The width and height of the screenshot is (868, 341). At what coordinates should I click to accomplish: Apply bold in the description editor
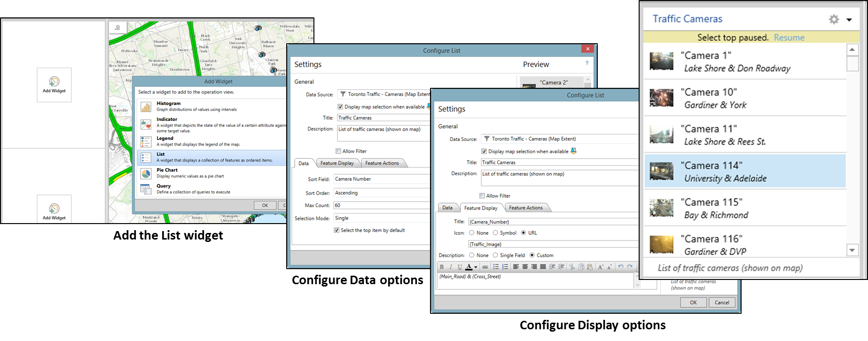tap(442, 267)
